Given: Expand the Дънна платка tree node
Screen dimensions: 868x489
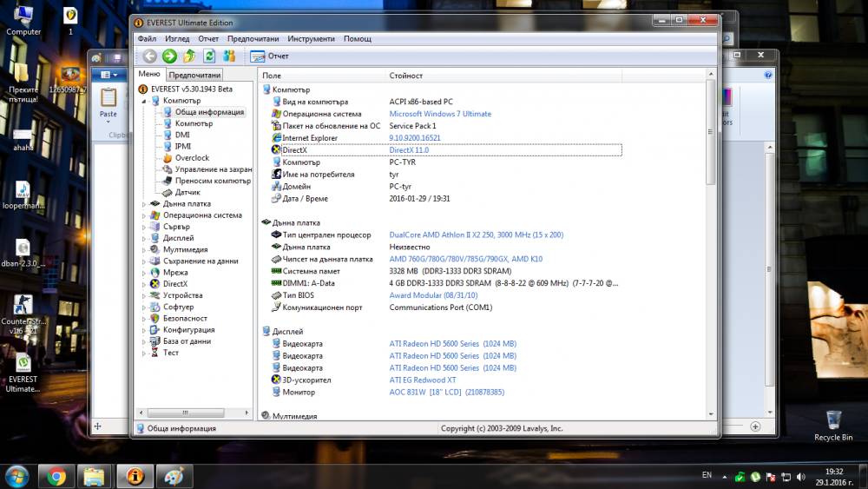Looking at the screenshot, I should click(144, 204).
